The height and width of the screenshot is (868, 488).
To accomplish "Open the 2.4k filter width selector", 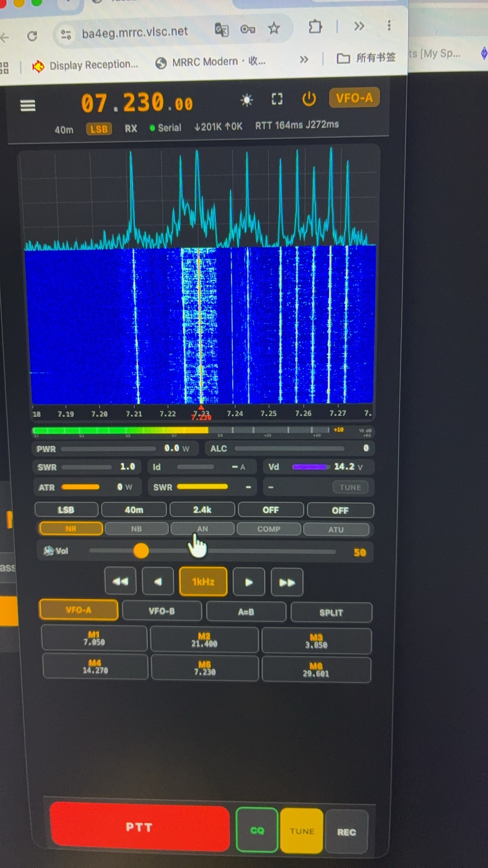I will (202, 509).
